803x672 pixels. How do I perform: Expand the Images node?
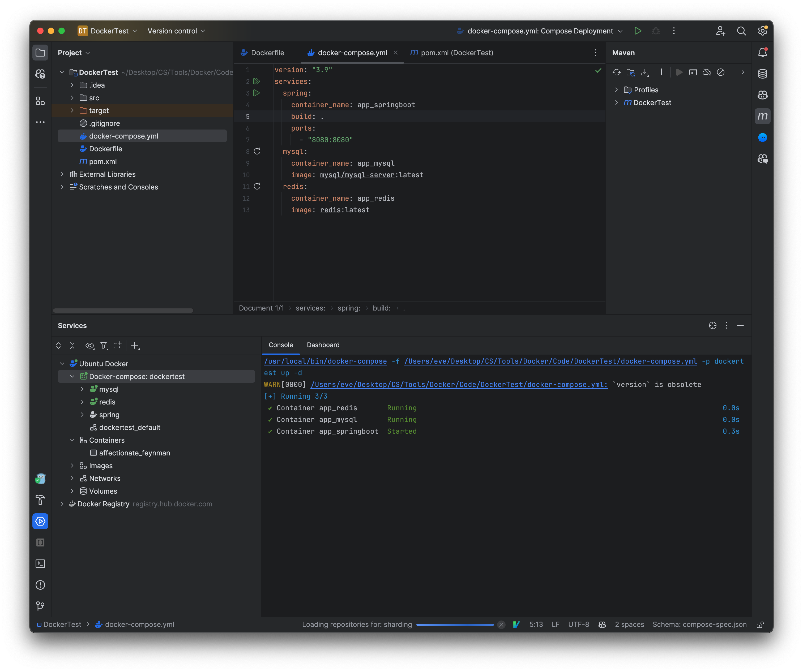click(72, 466)
